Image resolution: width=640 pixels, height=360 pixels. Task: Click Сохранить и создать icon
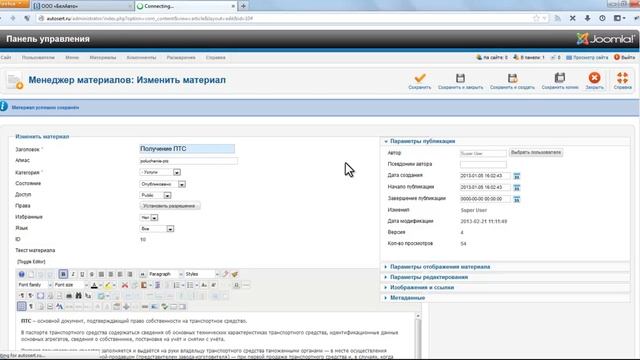512,78
